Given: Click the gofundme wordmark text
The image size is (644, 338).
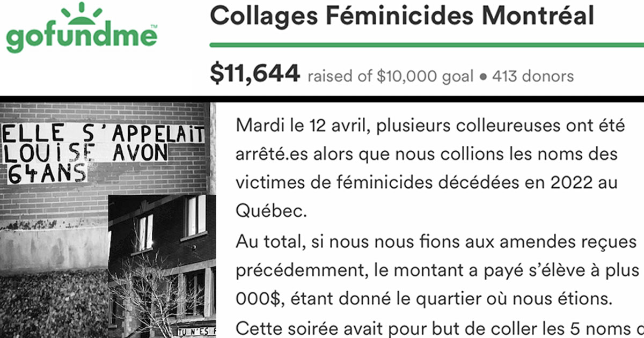Looking at the screenshot, I should point(82,39).
